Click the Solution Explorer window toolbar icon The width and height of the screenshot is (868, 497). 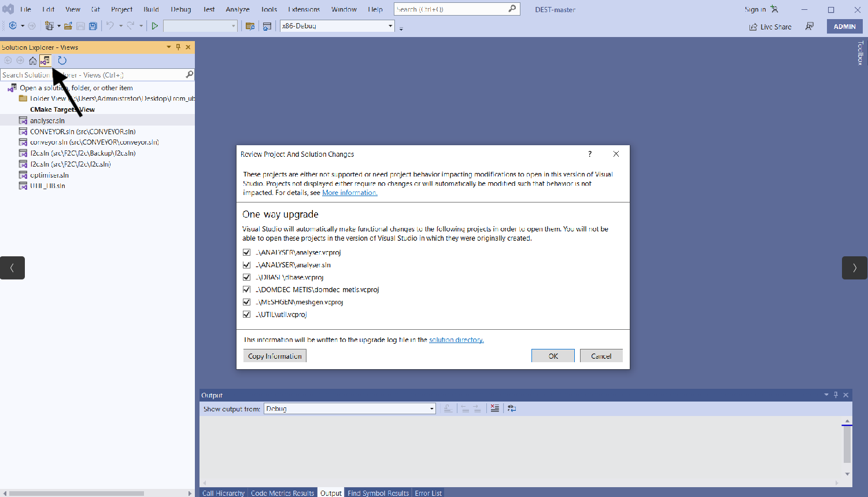click(x=267, y=26)
